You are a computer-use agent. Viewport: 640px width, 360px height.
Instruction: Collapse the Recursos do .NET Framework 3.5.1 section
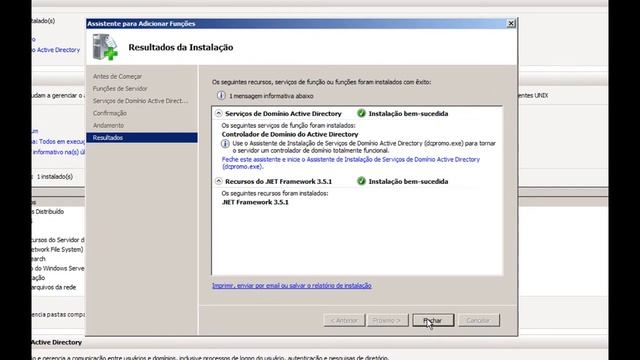point(219,181)
